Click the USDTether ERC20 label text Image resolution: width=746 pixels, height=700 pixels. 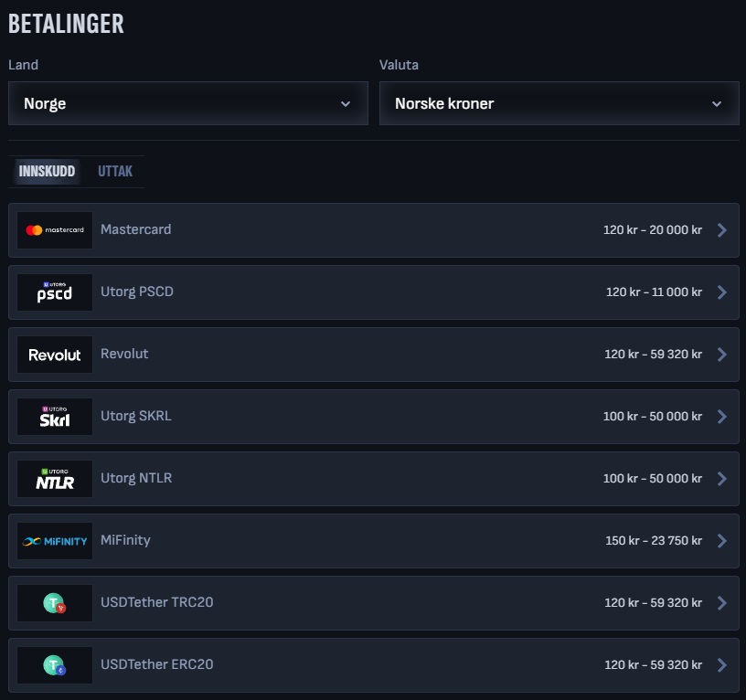157,664
